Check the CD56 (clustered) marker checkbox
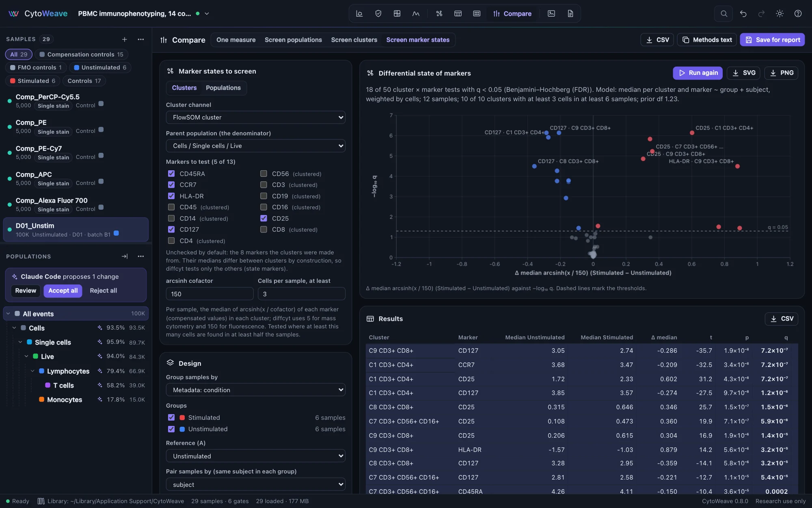Image resolution: width=812 pixels, height=508 pixels. tap(263, 174)
